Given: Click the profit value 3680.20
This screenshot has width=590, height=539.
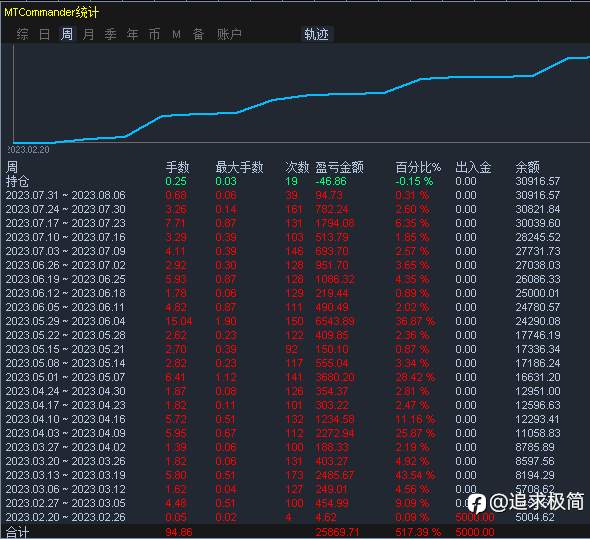Looking at the screenshot, I should (335, 377).
